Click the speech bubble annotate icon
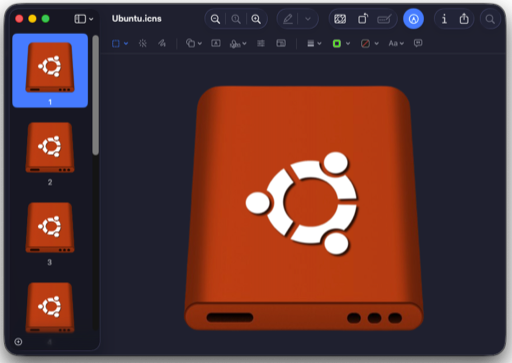 click(418, 43)
